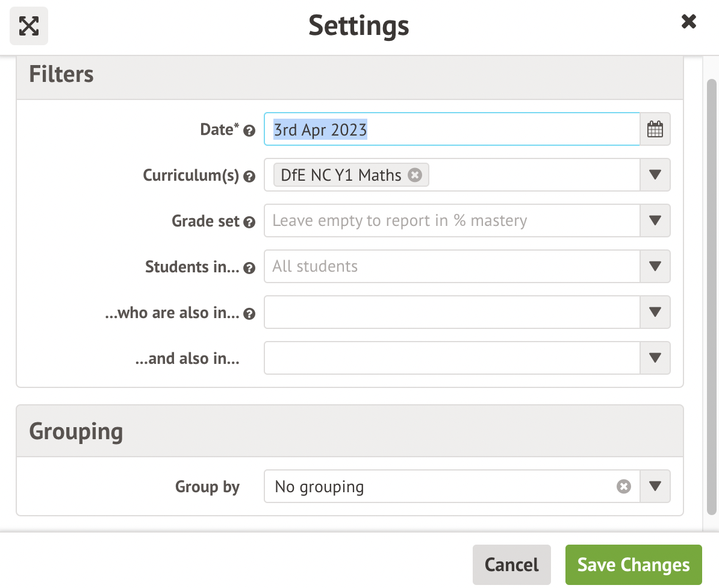This screenshot has height=588, width=719.
Task: Remove the DfE NC Y1 Maths tag
Action: coord(414,175)
